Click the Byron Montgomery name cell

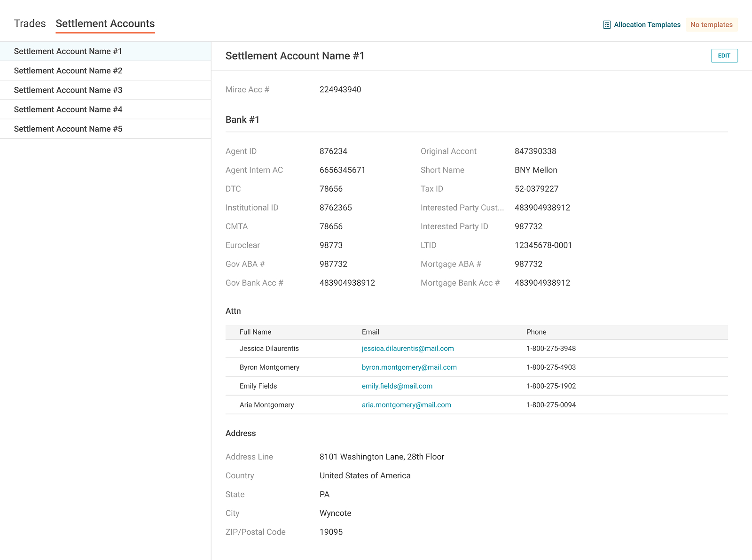click(x=269, y=367)
